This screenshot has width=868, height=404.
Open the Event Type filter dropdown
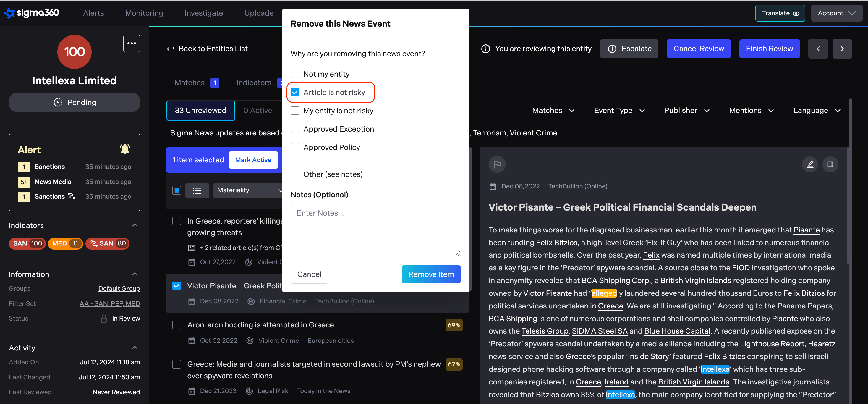pos(619,111)
